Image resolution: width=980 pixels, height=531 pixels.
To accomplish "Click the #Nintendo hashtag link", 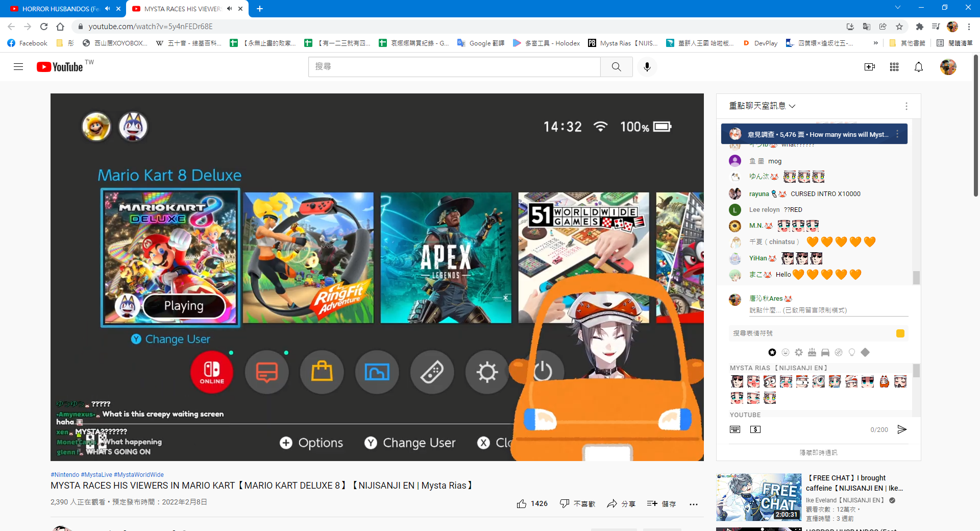I will click(65, 474).
